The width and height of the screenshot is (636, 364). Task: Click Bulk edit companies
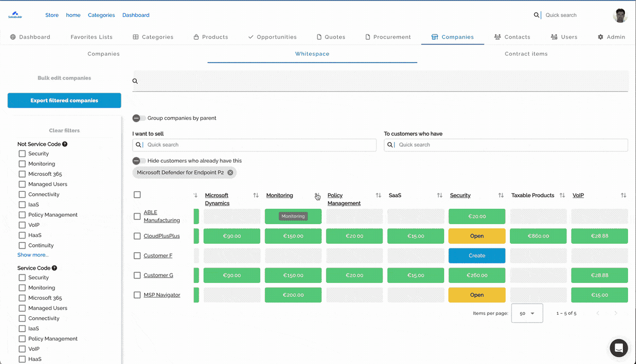[x=64, y=78]
